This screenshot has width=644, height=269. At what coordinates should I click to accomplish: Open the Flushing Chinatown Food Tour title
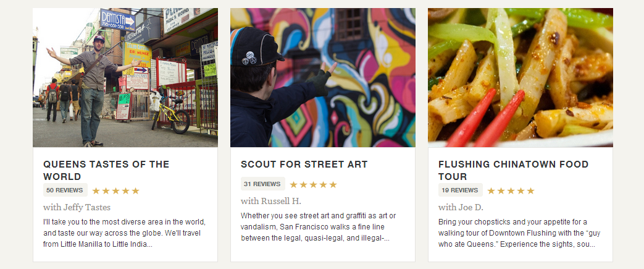(x=514, y=170)
